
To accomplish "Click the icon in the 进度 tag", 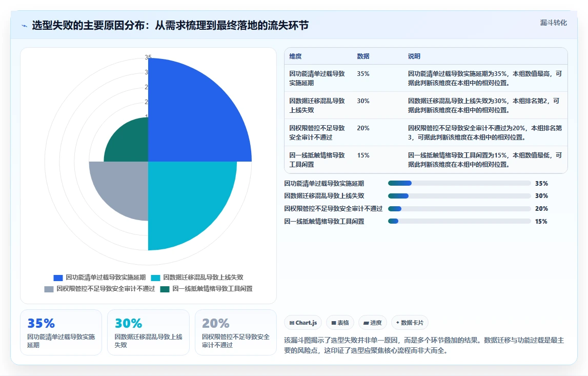I will pos(366,323).
